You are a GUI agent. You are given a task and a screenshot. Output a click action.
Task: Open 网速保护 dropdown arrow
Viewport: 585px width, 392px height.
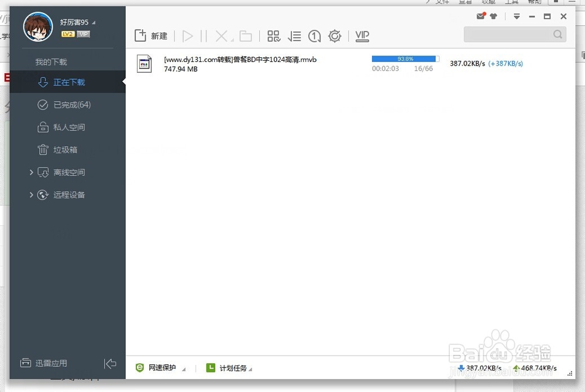(x=184, y=369)
